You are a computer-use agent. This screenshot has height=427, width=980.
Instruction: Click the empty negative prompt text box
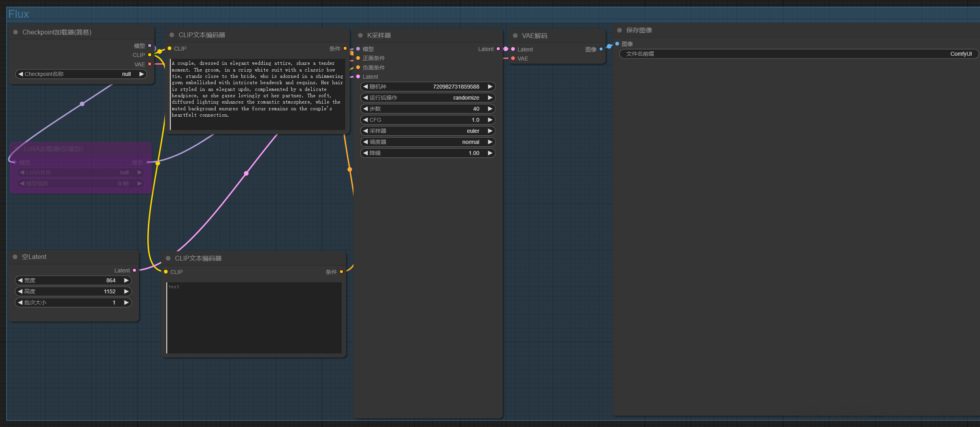pyautogui.click(x=254, y=317)
